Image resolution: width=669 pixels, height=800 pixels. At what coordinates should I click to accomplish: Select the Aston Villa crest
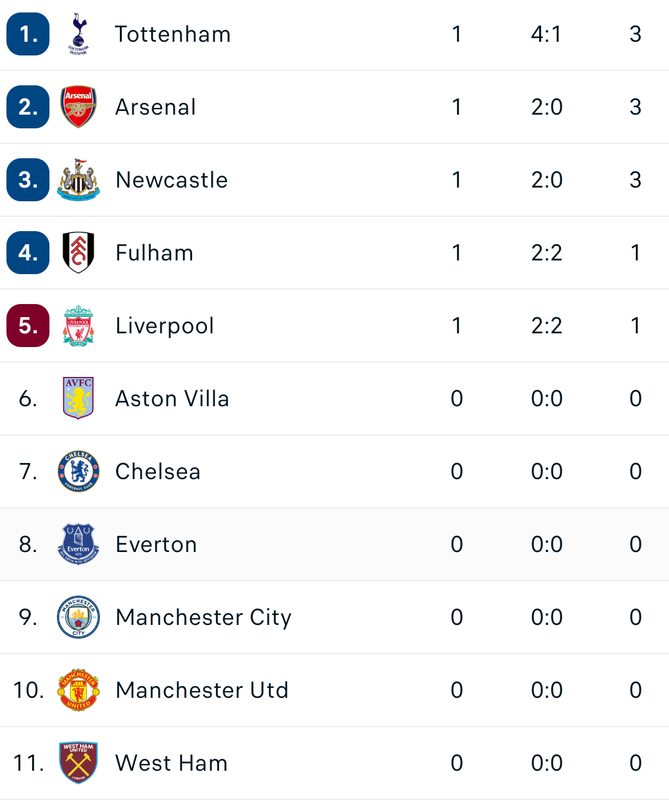tap(79, 398)
